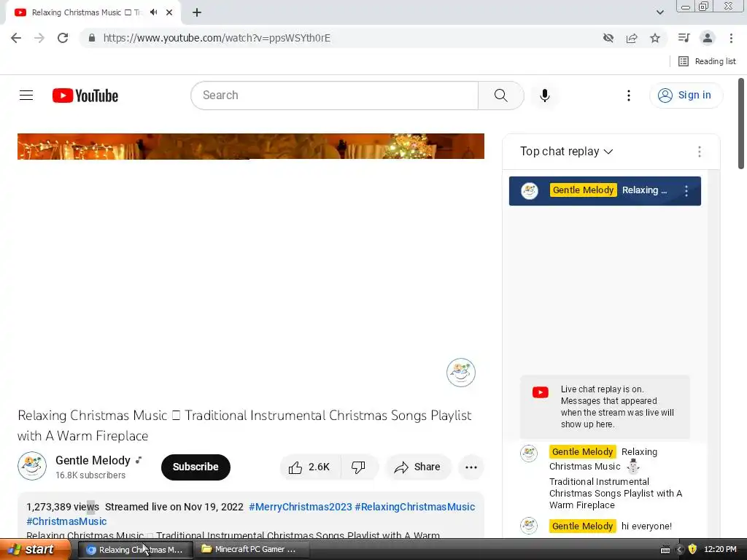This screenshot has height=560, width=747.
Task: Expand the tab search chevron
Action: [659, 12]
